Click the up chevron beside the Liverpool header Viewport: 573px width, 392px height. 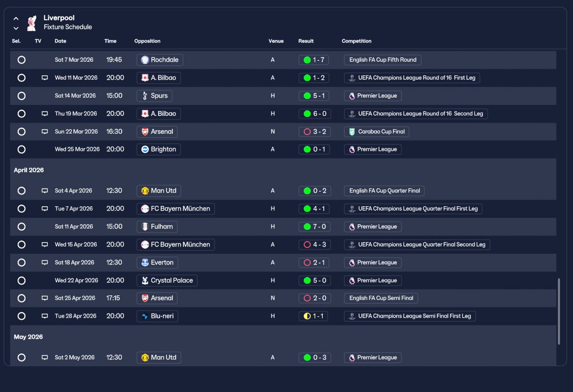(x=16, y=19)
